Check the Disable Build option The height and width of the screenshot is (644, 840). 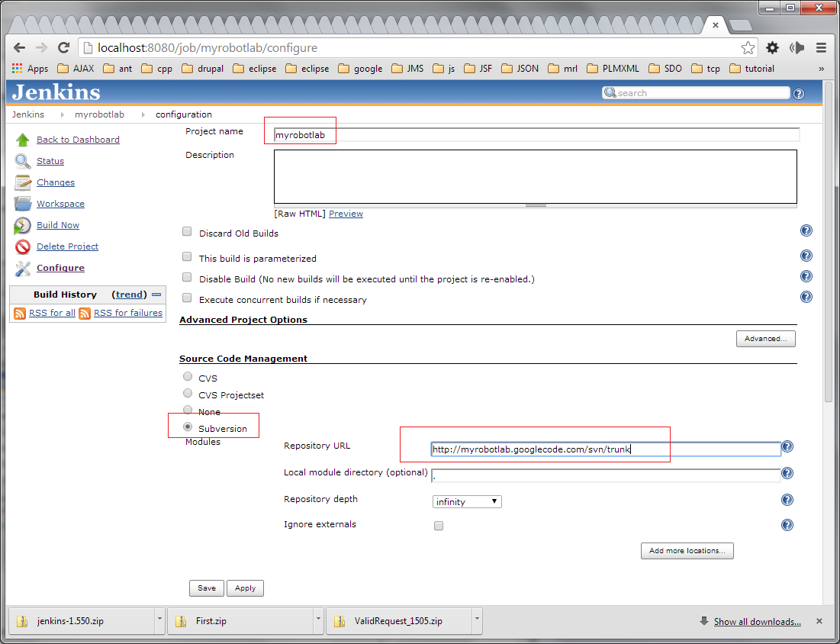click(x=187, y=277)
